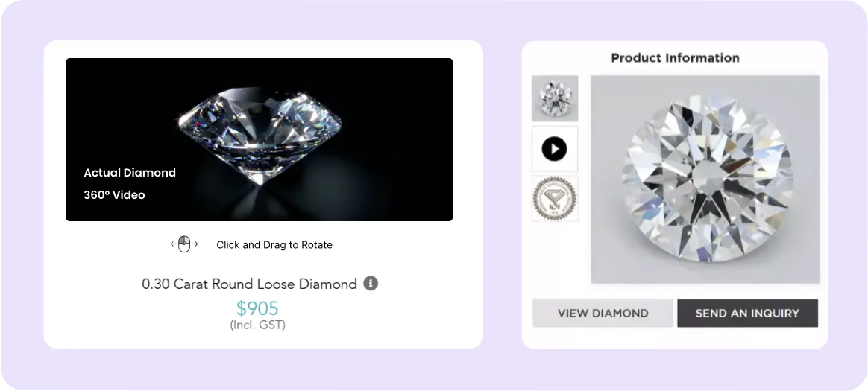Click the Product Information heading
The image size is (868, 391).
coord(675,58)
